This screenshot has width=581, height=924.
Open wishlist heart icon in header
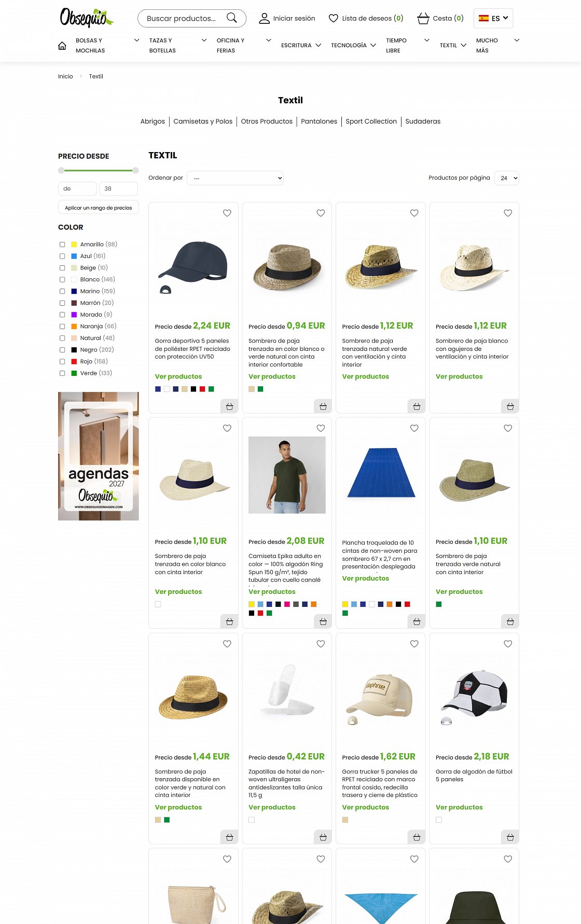(x=334, y=18)
